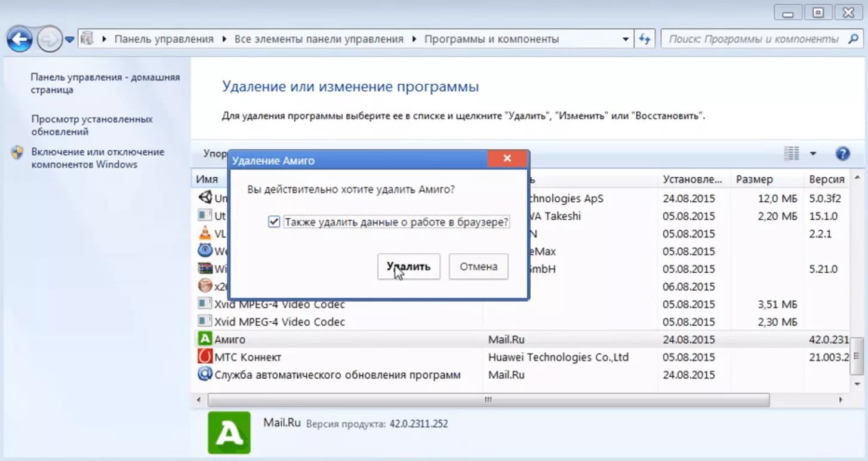Click the Unity icon in program list

click(x=205, y=198)
